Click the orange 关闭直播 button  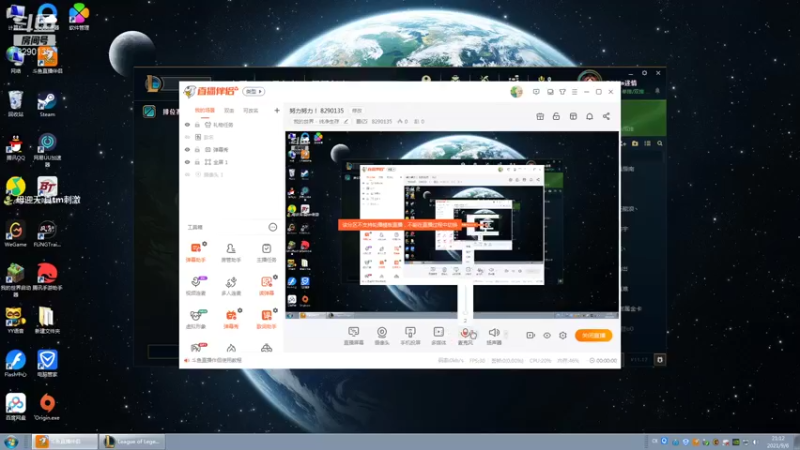click(593, 335)
